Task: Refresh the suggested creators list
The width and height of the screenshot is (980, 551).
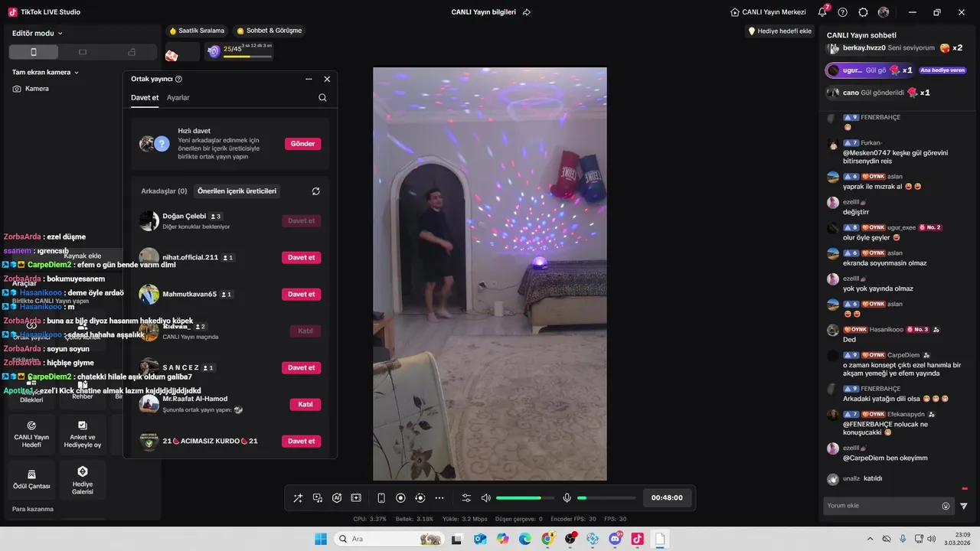Action: click(x=315, y=191)
